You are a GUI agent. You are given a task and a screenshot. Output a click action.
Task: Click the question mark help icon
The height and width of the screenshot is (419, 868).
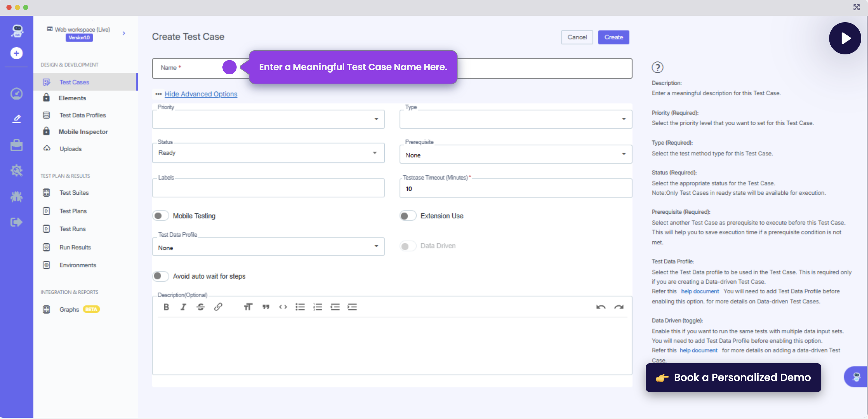[657, 67]
